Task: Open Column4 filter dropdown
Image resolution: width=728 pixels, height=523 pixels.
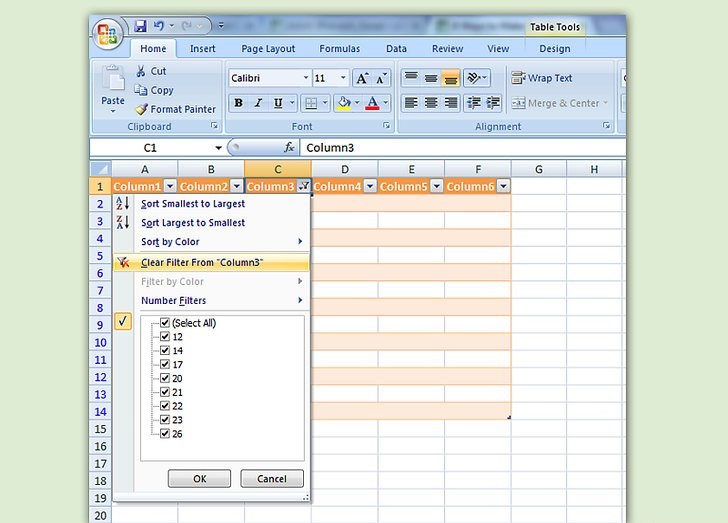Action: (x=370, y=186)
